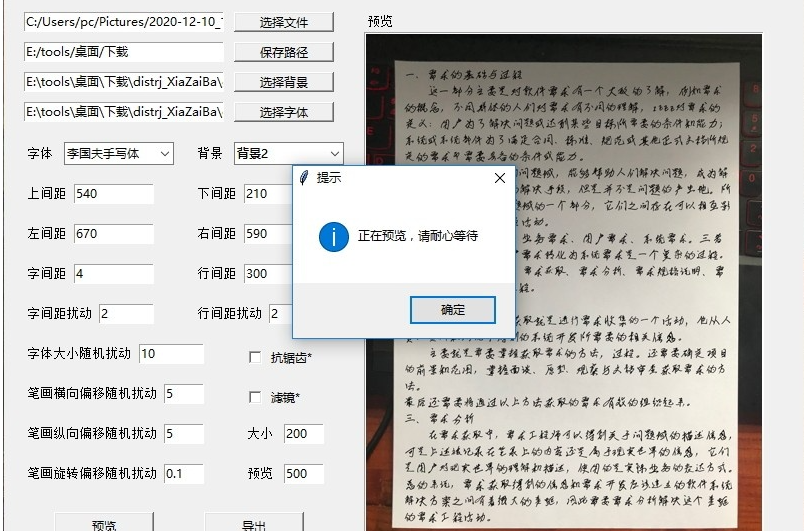Close the 提示 dialog with X

point(499,178)
